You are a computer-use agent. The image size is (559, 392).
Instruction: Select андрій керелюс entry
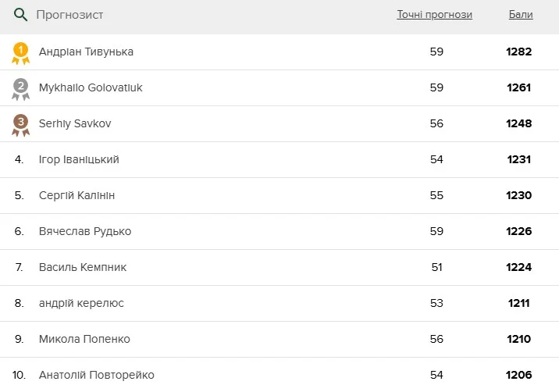(81, 303)
